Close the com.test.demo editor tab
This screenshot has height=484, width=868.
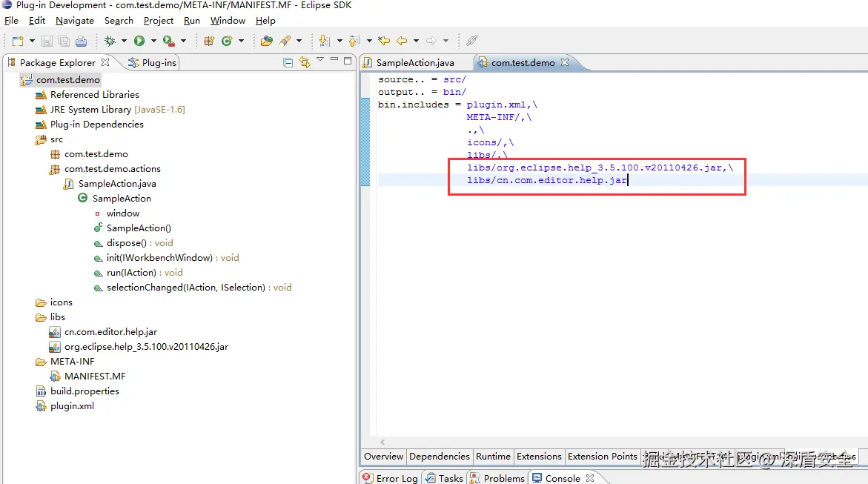tap(565, 62)
